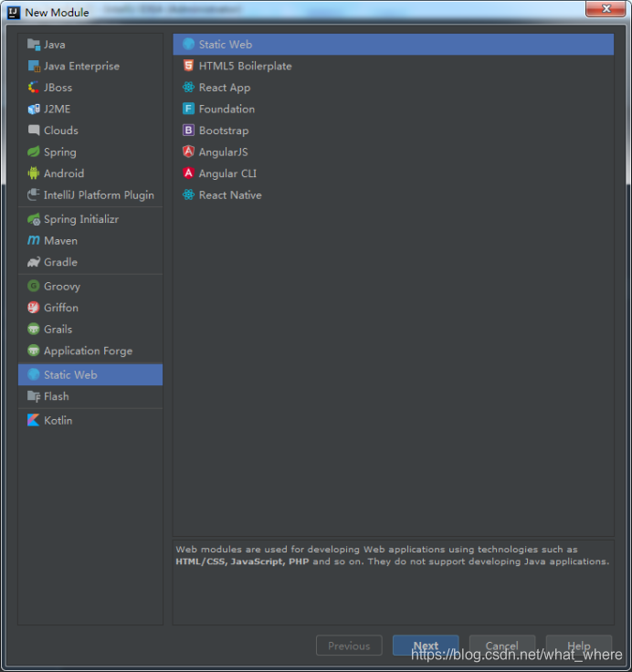Screen dimensions: 632x672
Task: Choose the Kotlin label
Action: pyautogui.click(x=58, y=420)
